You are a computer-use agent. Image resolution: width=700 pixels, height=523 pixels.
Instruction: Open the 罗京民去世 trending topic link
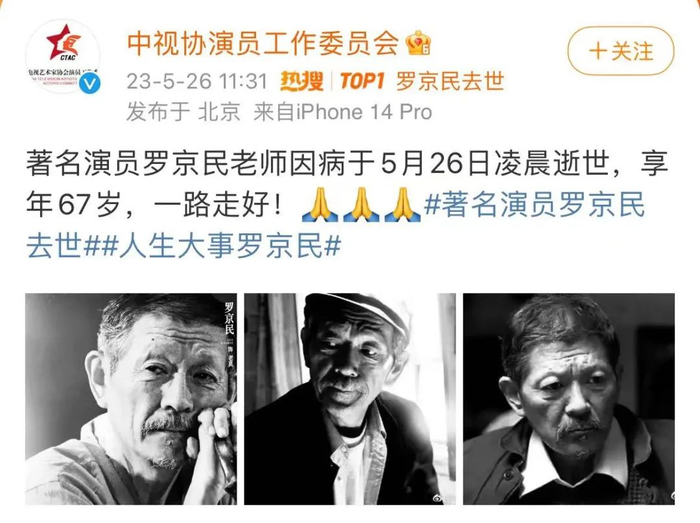click(450, 81)
